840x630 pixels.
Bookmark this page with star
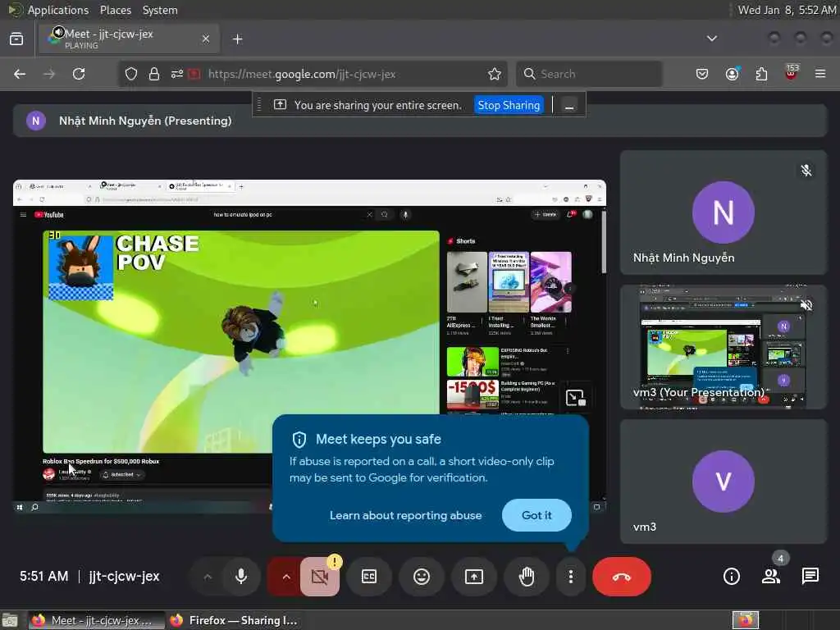[495, 74]
